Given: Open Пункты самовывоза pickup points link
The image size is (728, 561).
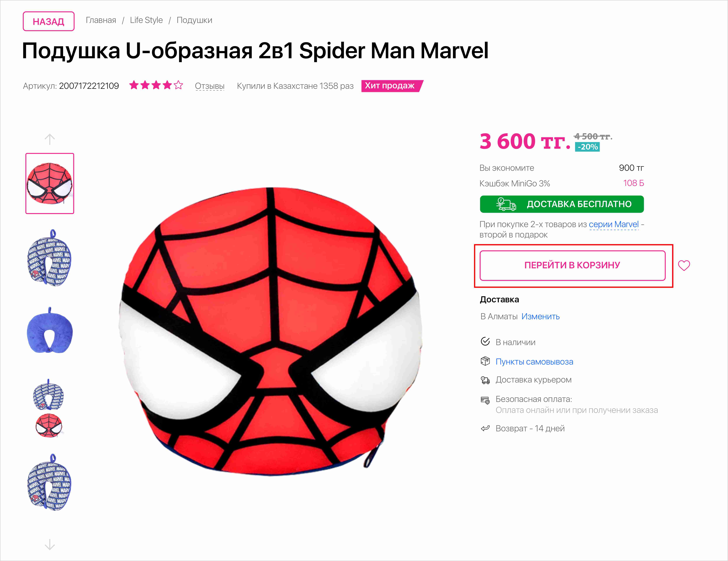Looking at the screenshot, I should (x=534, y=362).
